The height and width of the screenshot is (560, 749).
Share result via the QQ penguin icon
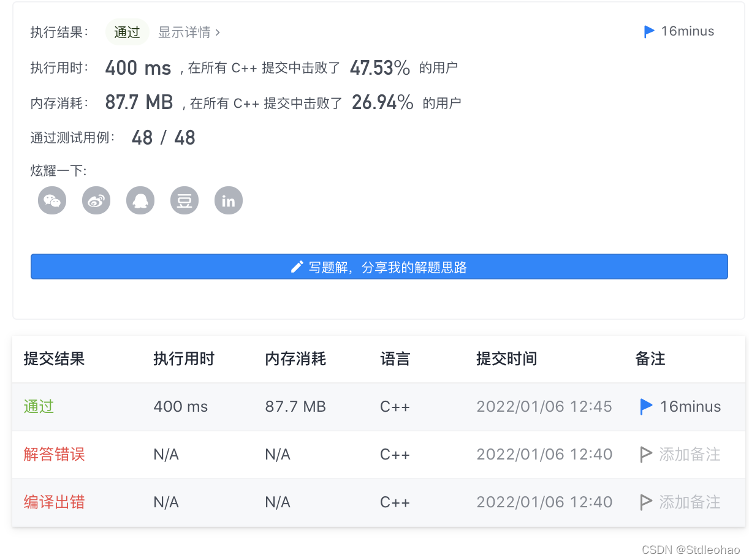[140, 200]
